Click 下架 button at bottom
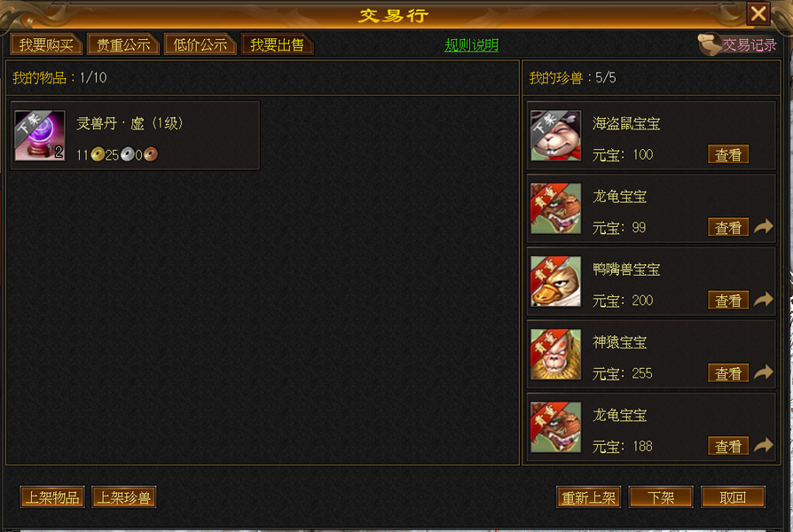793x532 pixels. click(661, 497)
